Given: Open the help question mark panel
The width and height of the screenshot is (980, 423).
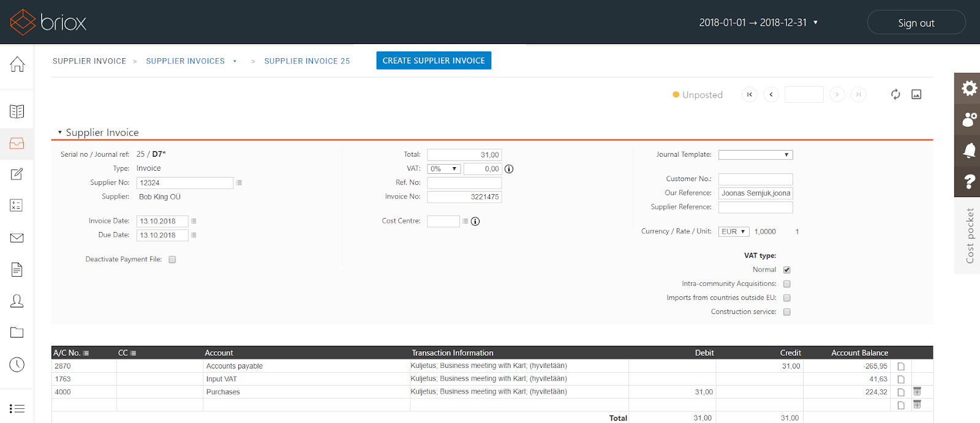Looking at the screenshot, I should pyautogui.click(x=969, y=182).
